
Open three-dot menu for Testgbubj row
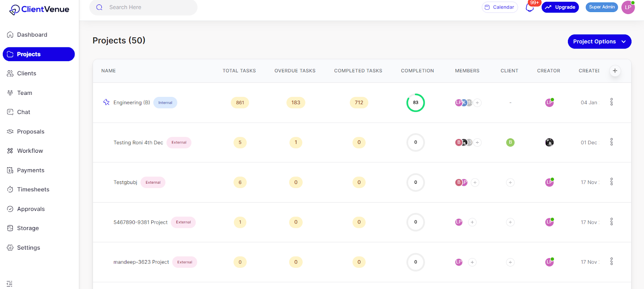[x=611, y=182]
